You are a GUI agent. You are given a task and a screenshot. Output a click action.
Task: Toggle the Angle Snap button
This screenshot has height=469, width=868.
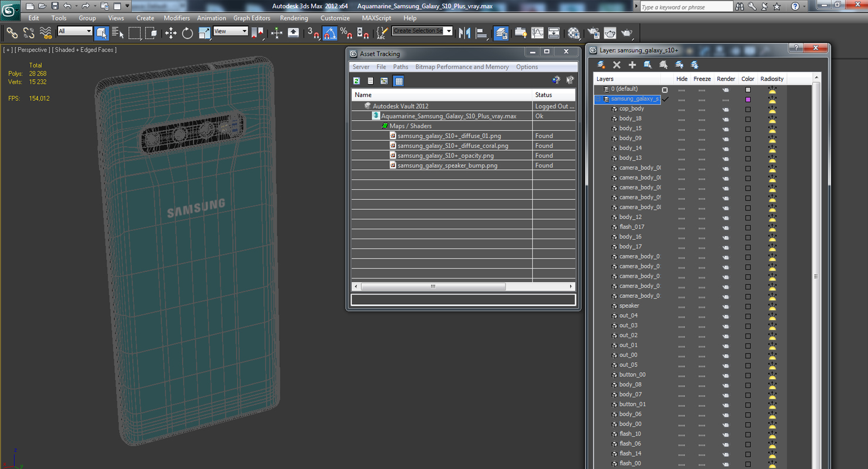pos(330,33)
